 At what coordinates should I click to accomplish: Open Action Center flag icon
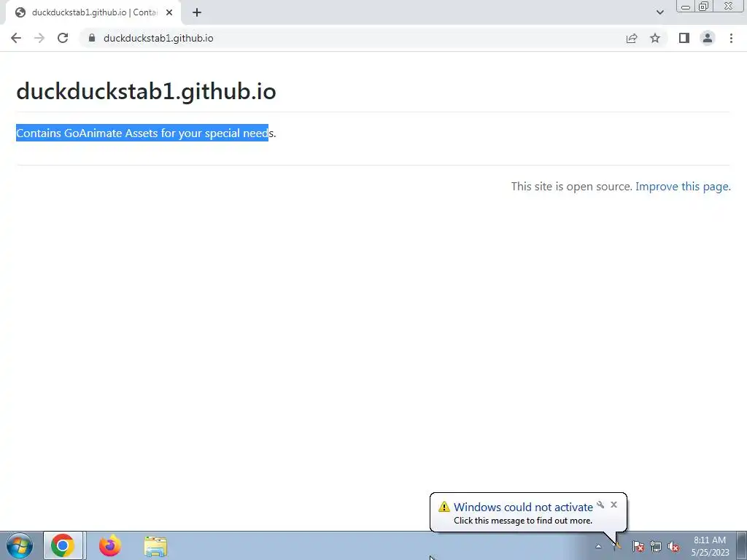point(638,546)
